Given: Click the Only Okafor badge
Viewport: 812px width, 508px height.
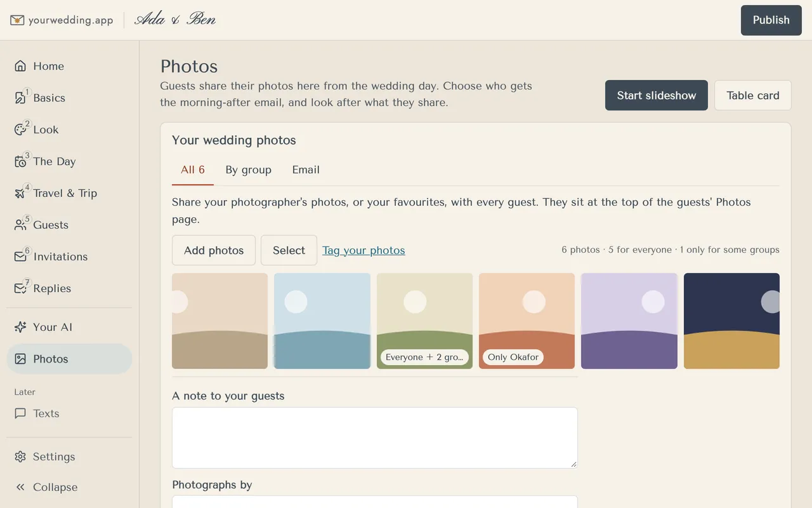Looking at the screenshot, I should coord(513,357).
